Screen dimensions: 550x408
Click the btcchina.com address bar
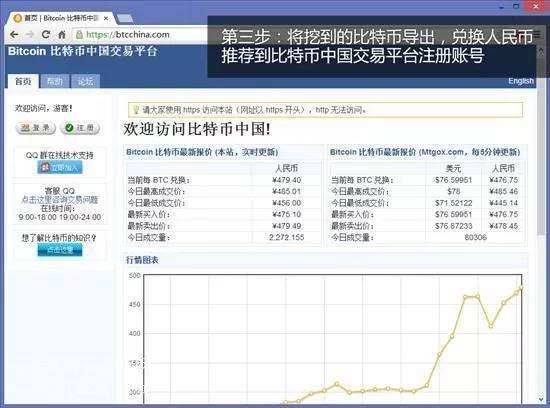(140, 34)
